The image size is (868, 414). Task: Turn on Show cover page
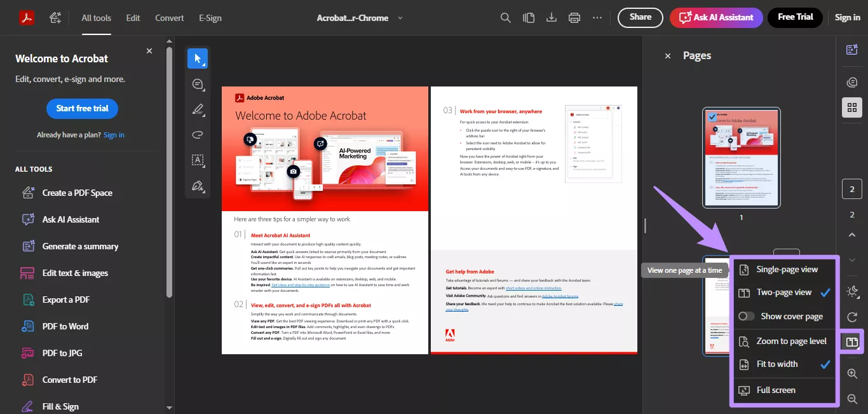coord(749,316)
